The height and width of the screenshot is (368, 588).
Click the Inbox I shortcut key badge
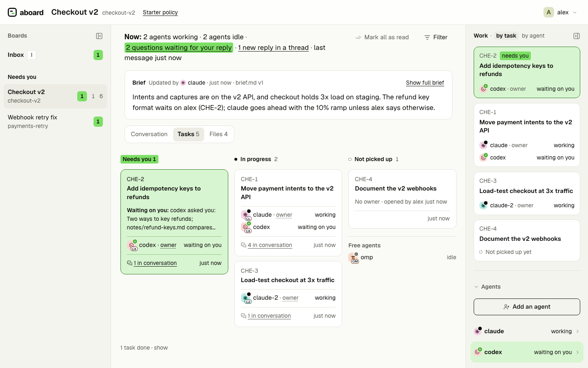coord(31,55)
